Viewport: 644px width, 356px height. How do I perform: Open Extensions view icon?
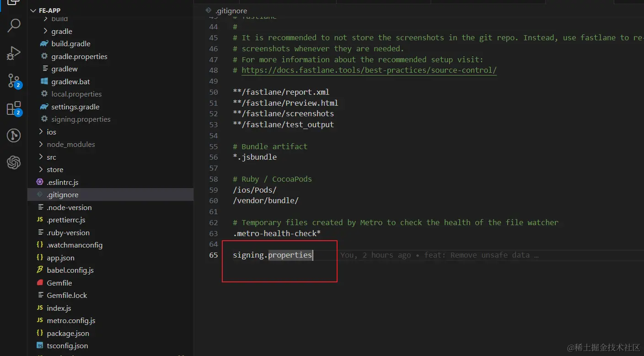coord(14,108)
